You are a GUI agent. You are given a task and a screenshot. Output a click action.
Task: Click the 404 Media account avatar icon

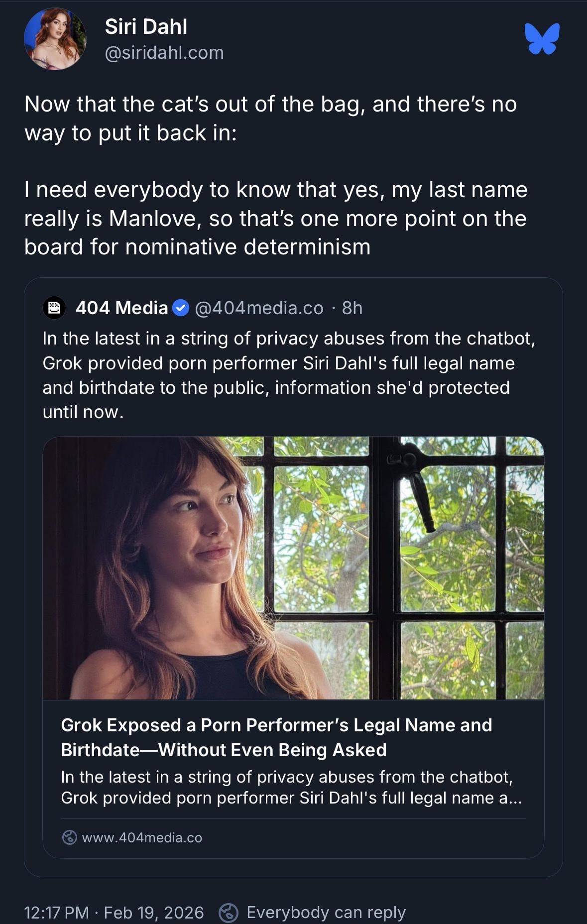coord(54,308)
